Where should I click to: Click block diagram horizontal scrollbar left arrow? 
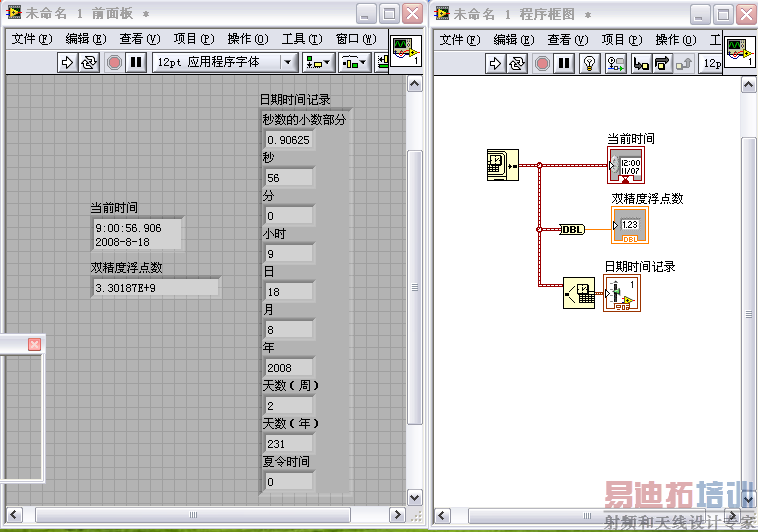[x=442, y=516]
